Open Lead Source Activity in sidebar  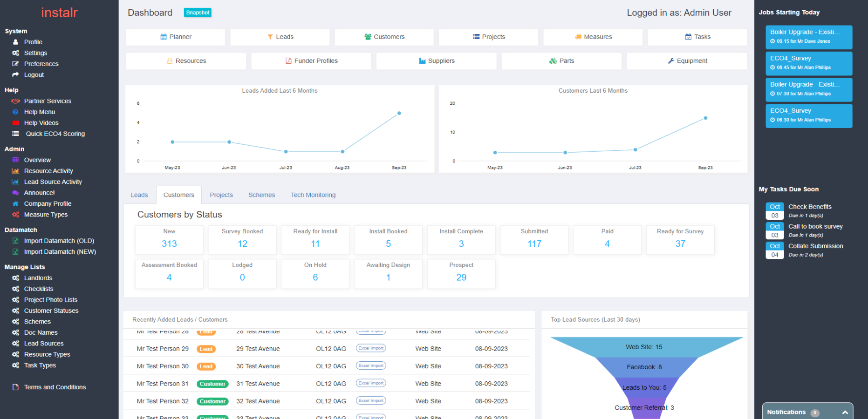53,182
